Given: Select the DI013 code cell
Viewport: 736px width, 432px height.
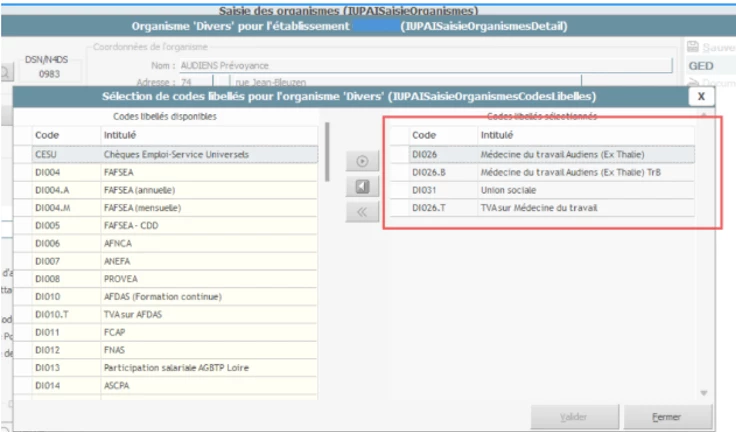Looking at the screenshot, I should 66,369.
